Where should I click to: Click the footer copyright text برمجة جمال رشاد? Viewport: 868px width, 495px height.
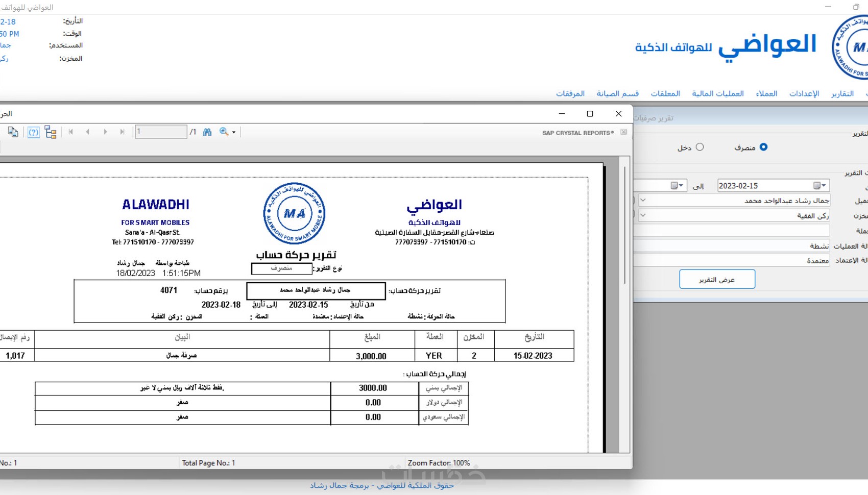pos(340,485)
